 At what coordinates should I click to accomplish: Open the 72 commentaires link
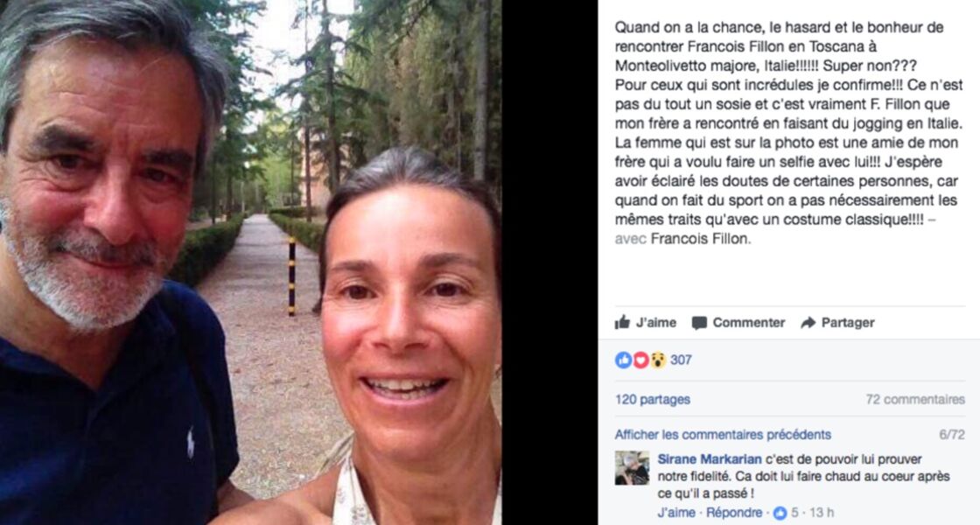coord(915,399)
